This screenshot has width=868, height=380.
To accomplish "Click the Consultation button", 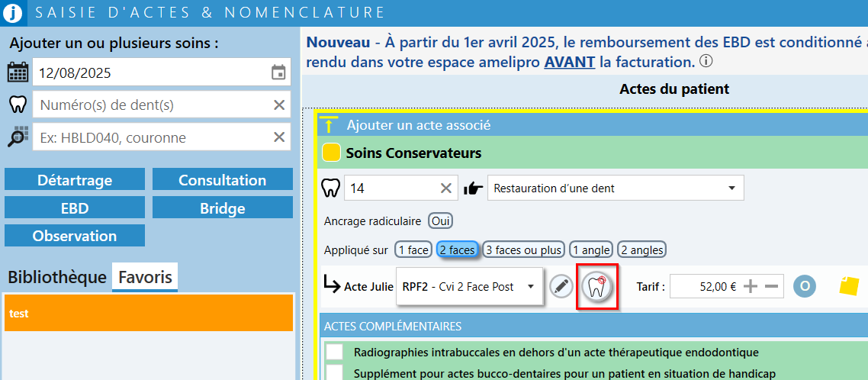I will click(x=223, y=180).
